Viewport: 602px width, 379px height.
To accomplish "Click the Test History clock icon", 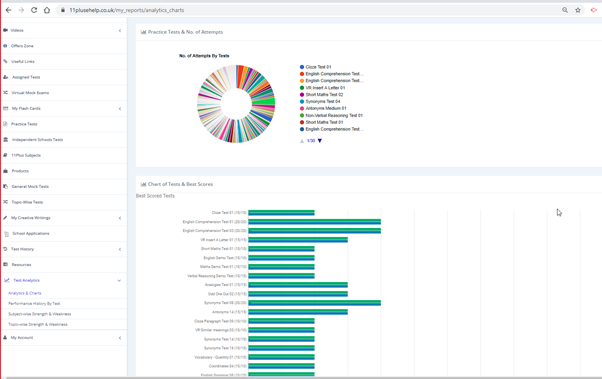I will (x=5, y=249).
